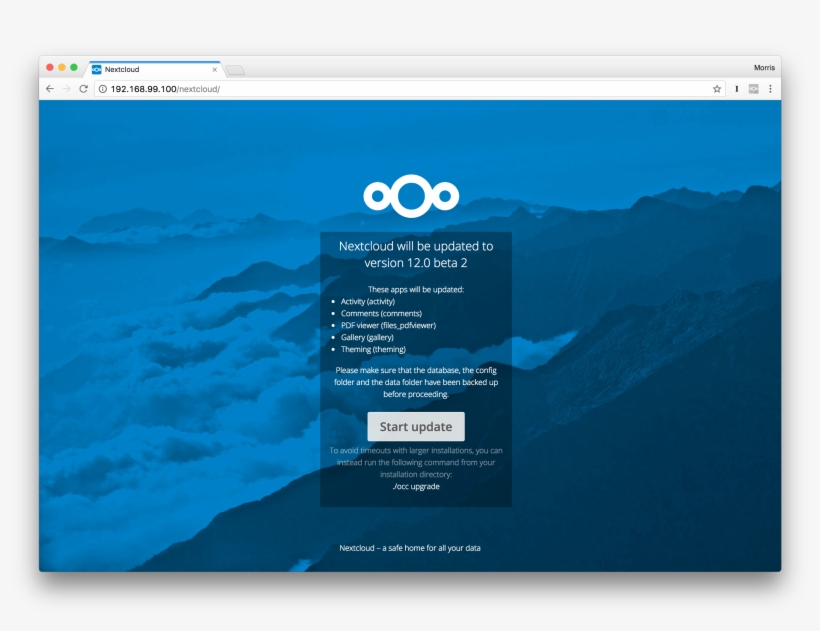The width and height of the screenshot is (820, 631).
Task: Reload the page with the refresh icon
Action: 82,88
